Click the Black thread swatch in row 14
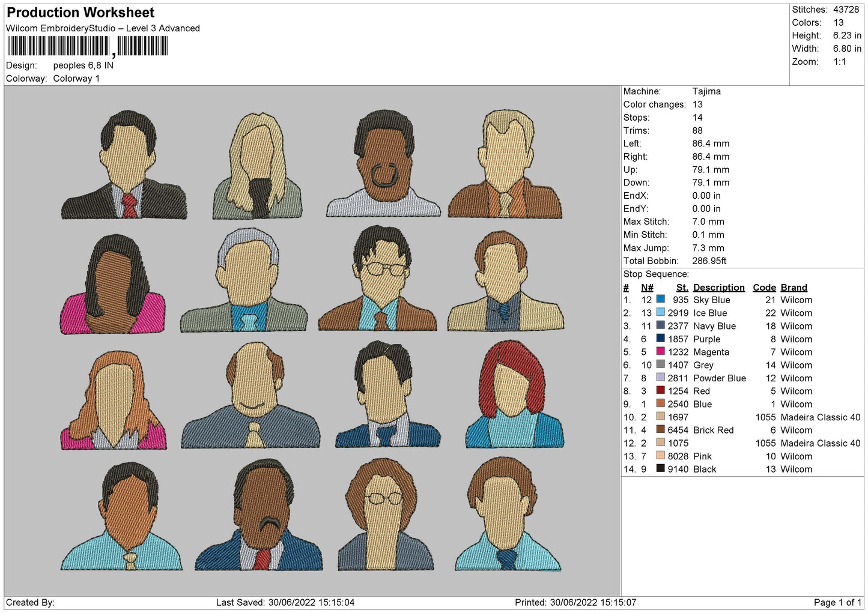 click(660, 468)
